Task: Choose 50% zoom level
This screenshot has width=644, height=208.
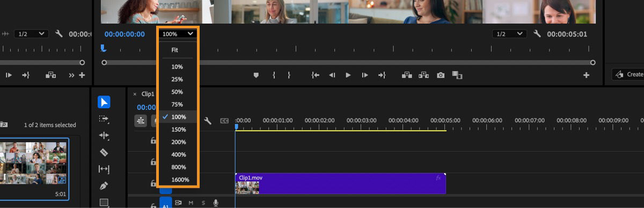Action: pos(178,92)
